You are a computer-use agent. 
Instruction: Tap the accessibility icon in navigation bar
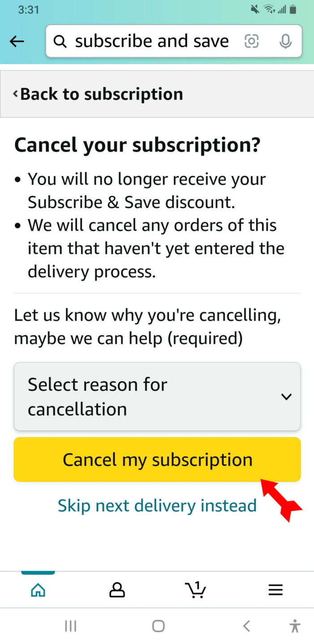pos(296,626)
